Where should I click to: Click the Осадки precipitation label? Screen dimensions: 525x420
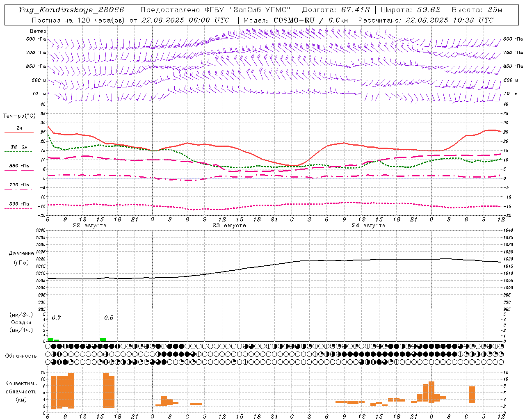click(x=21, y=322)
